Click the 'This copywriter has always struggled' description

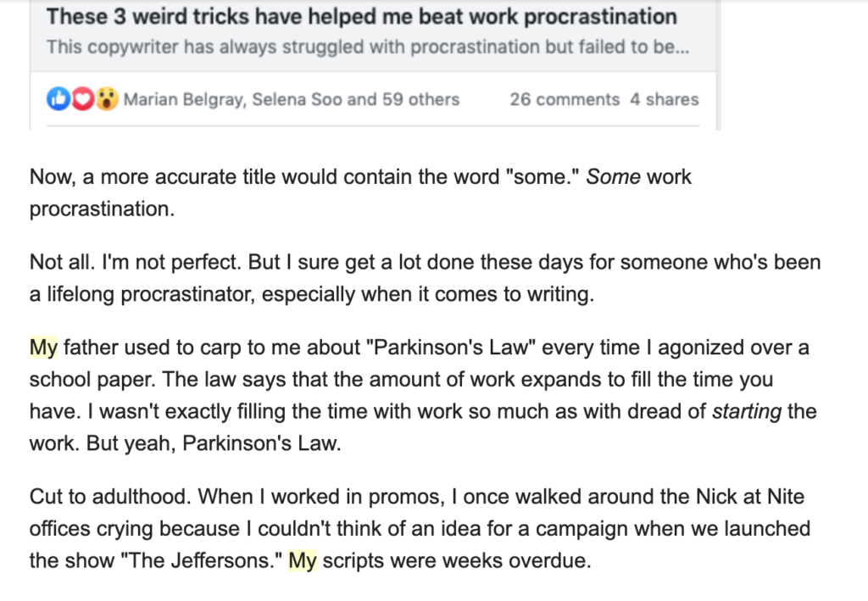[x=368, y=47]
